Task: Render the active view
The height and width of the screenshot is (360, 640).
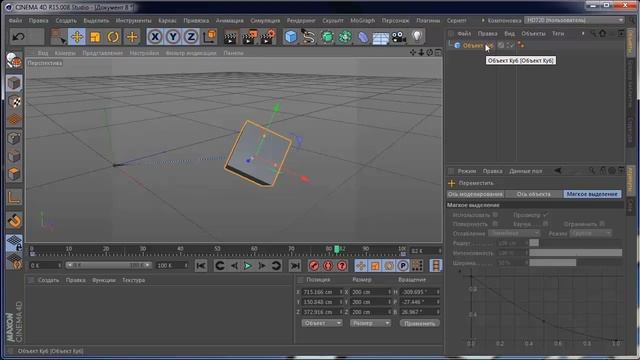Action: (231, 37)
